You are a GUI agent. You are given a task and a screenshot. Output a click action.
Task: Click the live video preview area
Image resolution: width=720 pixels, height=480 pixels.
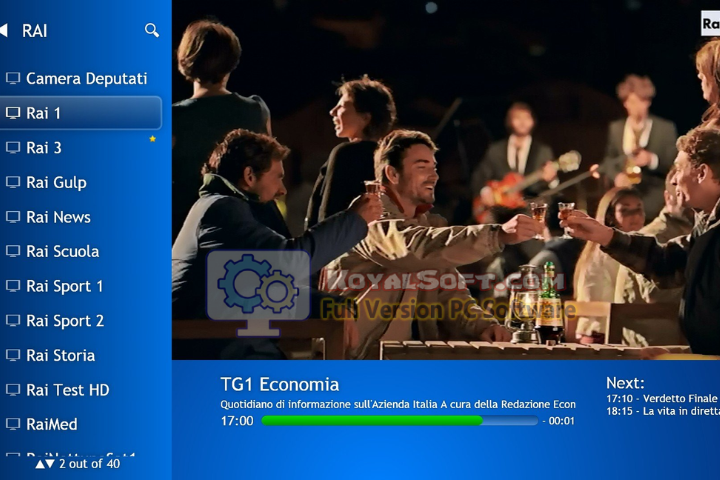(446, 180)
